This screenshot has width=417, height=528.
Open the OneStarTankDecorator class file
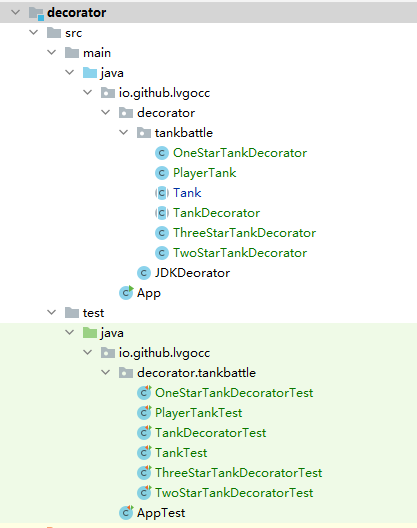click(240, 153)
